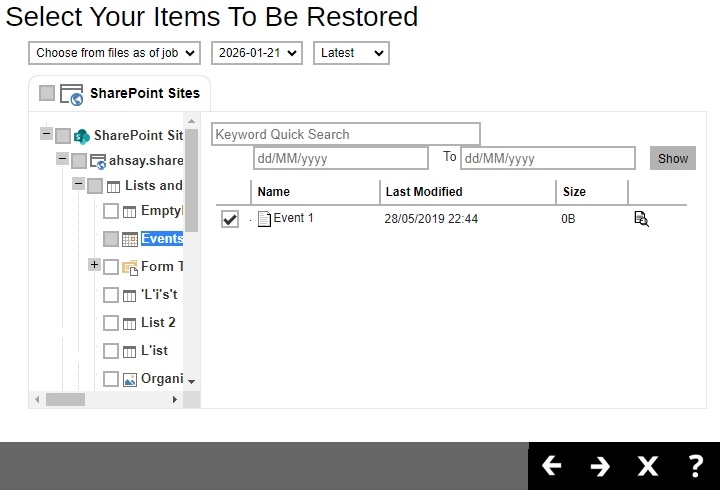Open help with the question mark

(696, 466)
